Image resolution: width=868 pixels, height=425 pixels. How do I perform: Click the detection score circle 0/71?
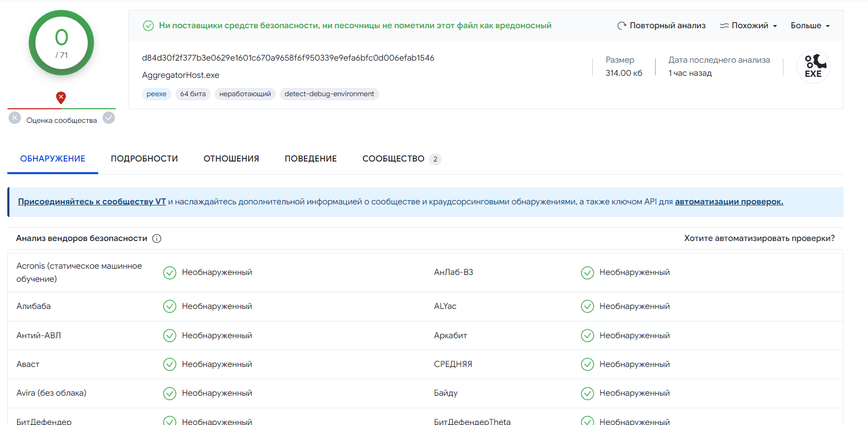61,43
